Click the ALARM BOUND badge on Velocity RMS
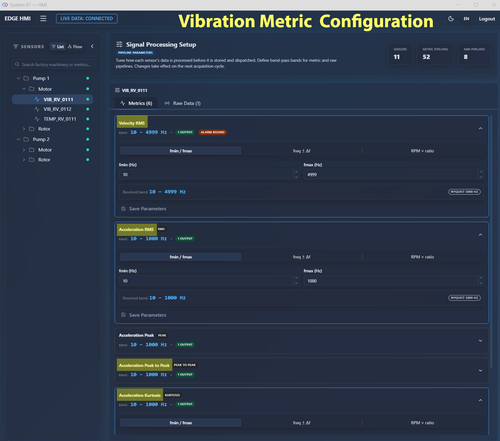The width and height of the screenshot is (500, 441). [x=213, y=132]
